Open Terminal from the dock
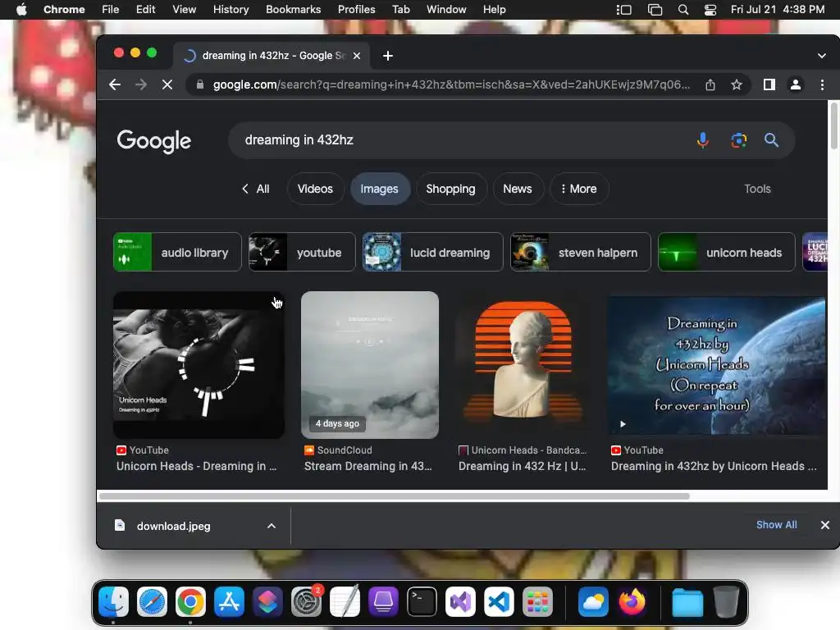This screenshot has height=630, width=840. (x=422, y=602)
